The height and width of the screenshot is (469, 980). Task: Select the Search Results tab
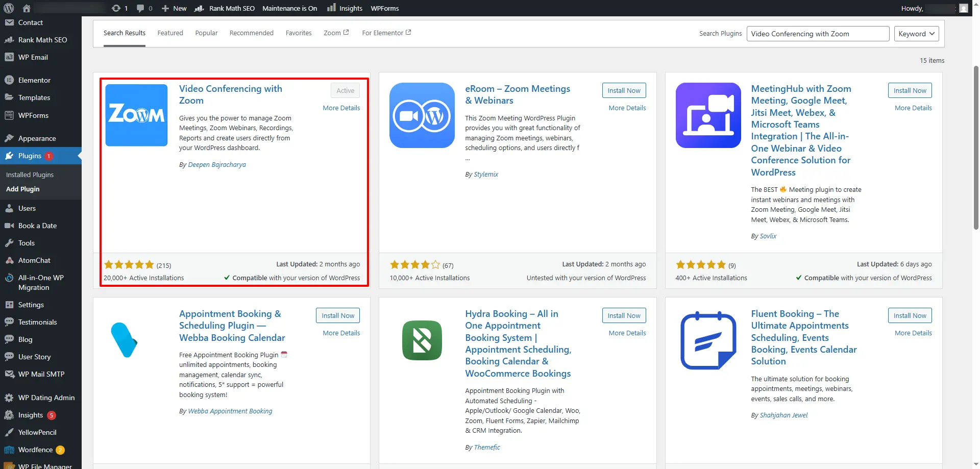click(125, 33)
